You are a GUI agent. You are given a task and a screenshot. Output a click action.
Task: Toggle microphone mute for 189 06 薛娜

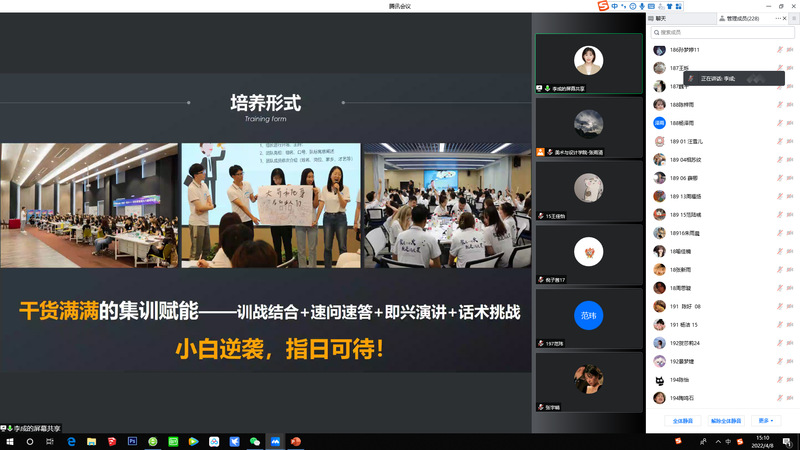(x=779, y=178)
